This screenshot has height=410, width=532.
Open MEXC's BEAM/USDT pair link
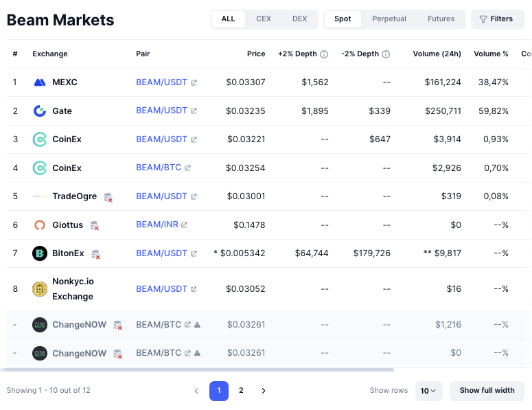pos(161,82)
